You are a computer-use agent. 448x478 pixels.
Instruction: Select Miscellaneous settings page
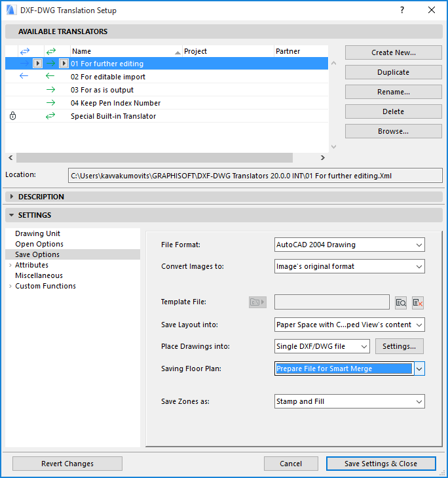click(x=39, y=275)
